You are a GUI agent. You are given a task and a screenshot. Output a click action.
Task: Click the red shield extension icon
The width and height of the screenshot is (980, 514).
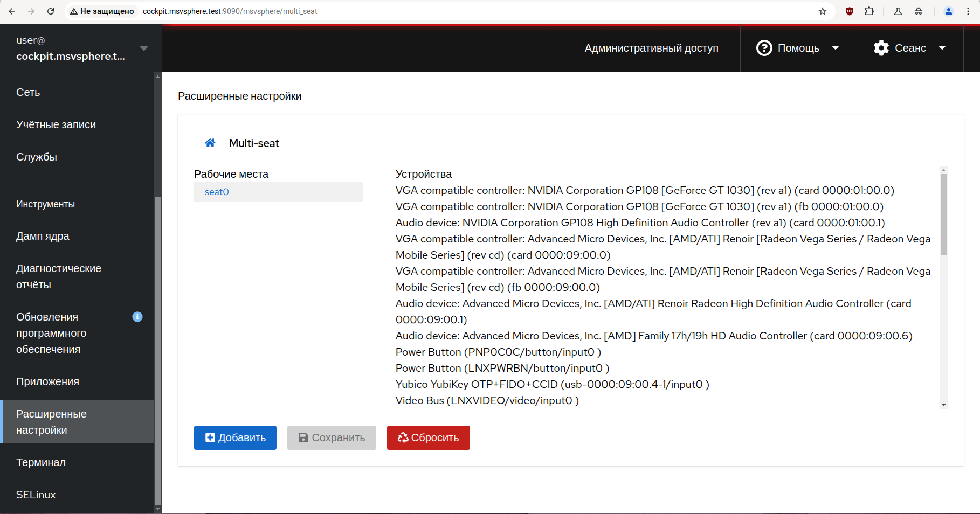coord(850,11)
